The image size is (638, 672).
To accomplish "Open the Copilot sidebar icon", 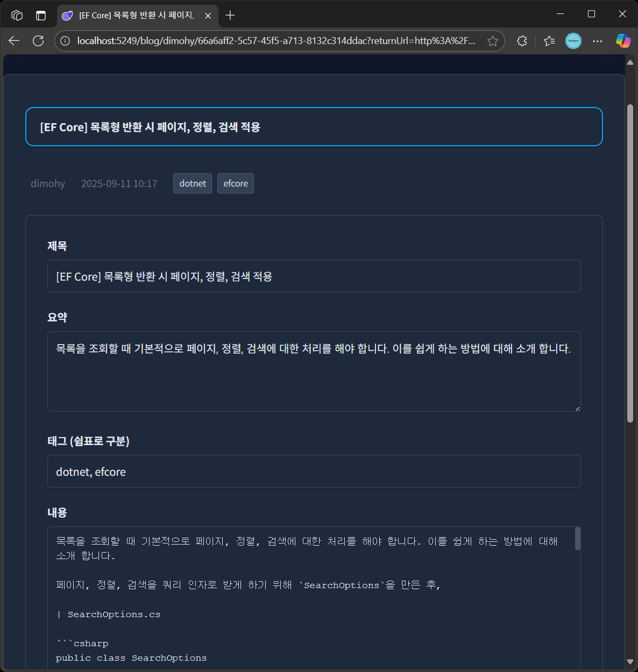I will [x=623, y=41].
